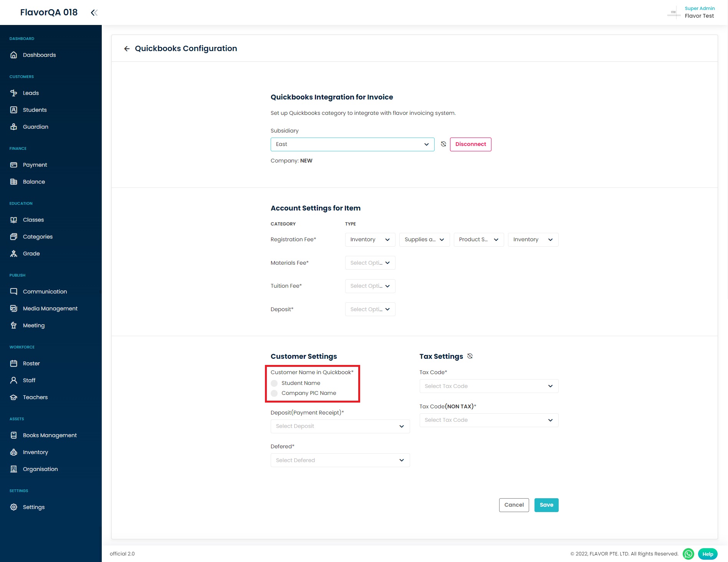The width and height of the screenshot is (728, 562).
Task: Open the Deposit select option dropdown
Action: click(370, 309)
